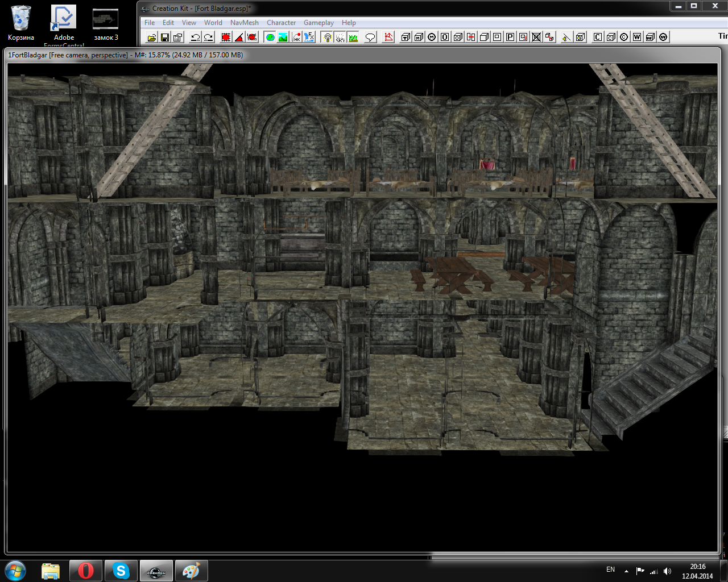728x582 pixels.
Task: Open Skype from the taskbar
Action: [121, 571]
